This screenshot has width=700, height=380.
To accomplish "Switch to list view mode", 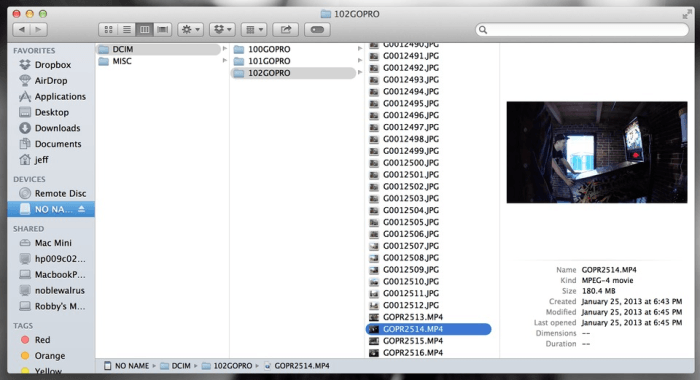I will [127, 29].
